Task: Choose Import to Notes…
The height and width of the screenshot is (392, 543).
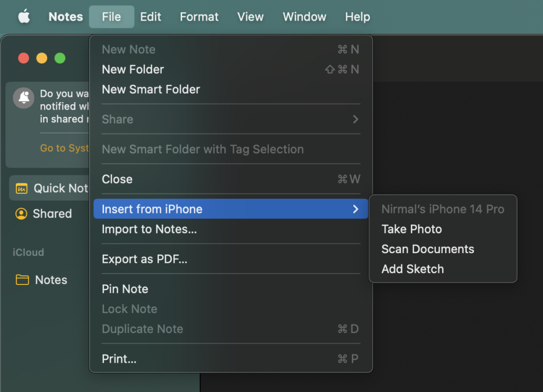Action: click(x=231, y=229)
